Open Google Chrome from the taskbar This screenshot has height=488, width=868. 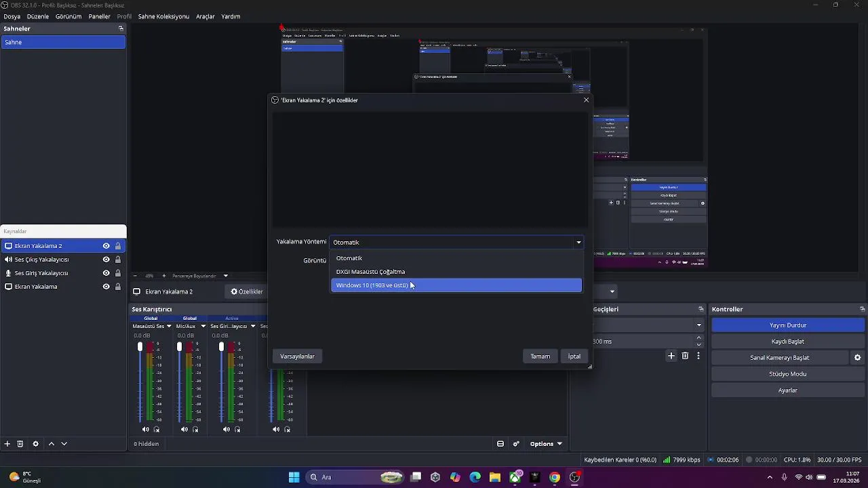555,477
